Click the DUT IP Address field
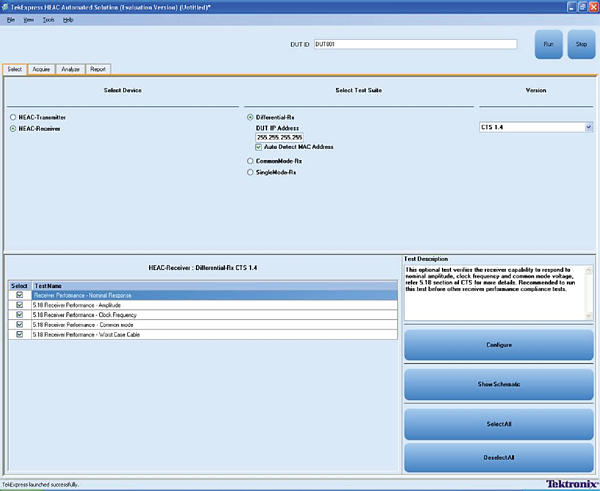 [280, 137]
